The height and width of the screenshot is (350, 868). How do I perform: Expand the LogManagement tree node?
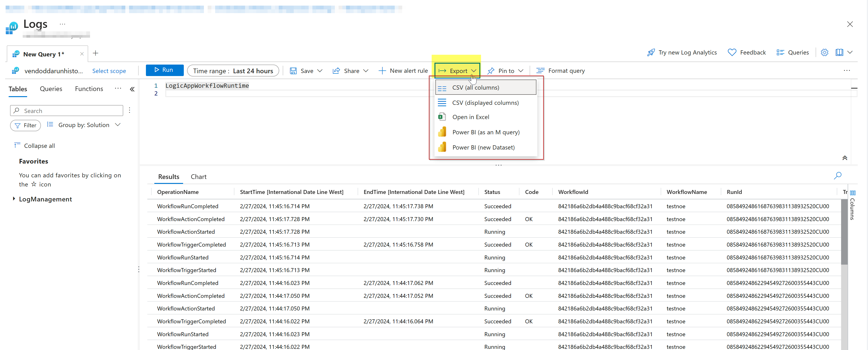point(14,199)
